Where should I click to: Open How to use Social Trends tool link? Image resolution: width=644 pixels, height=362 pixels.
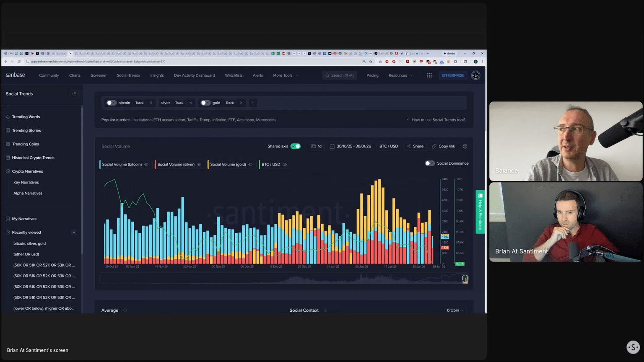point(438,120)
